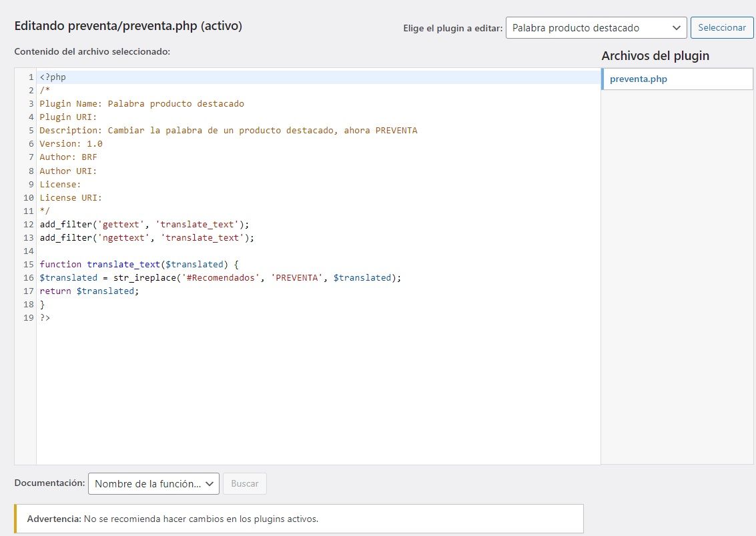Click line number 12 in the gutter
Image resolution: width=756 pixels, height=536 pixels.
click(29, 225)
